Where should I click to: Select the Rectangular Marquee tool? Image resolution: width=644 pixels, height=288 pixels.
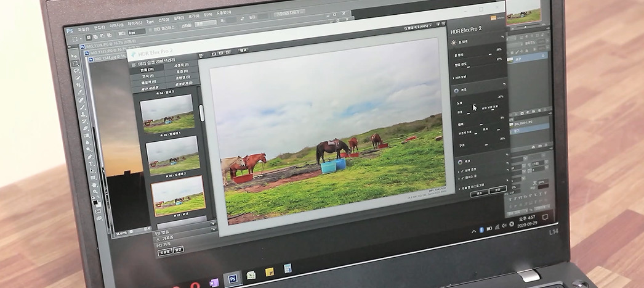[75, 64]
